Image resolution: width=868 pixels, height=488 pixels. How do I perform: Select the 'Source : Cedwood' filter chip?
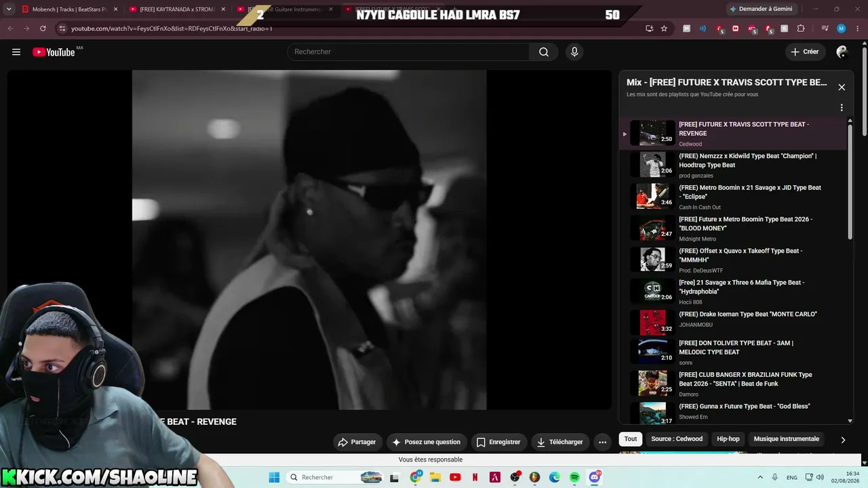point(677,439)
